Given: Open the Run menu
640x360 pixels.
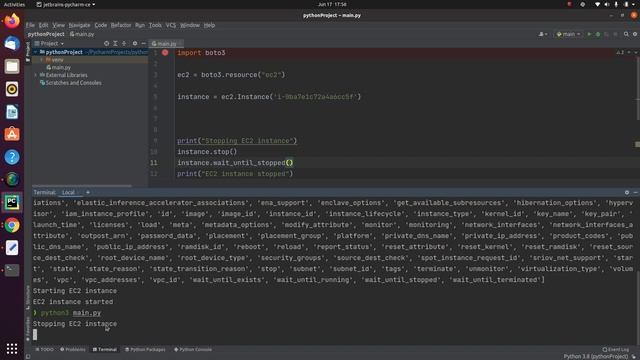Looking at the screenshot, I should coord(140,25).
